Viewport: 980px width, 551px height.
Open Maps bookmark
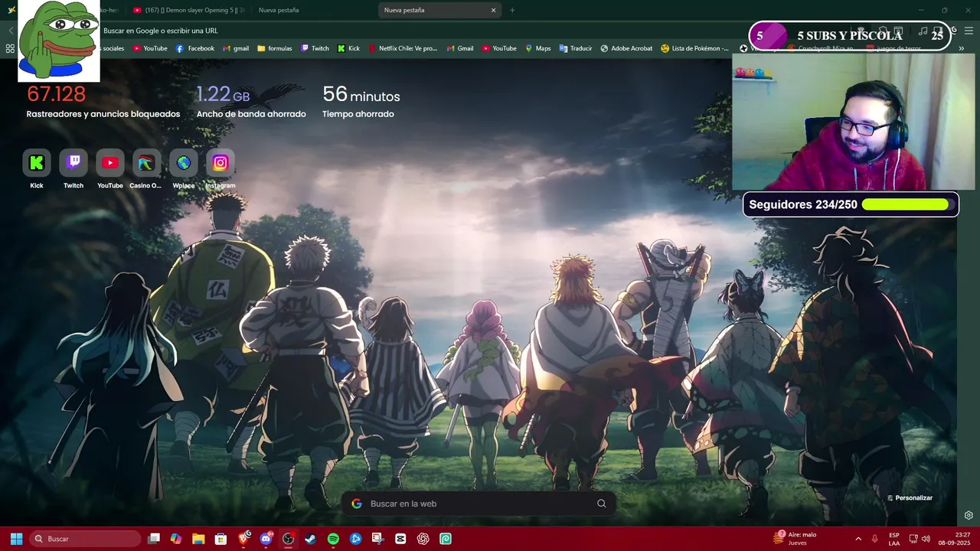[x=537, y=48]
